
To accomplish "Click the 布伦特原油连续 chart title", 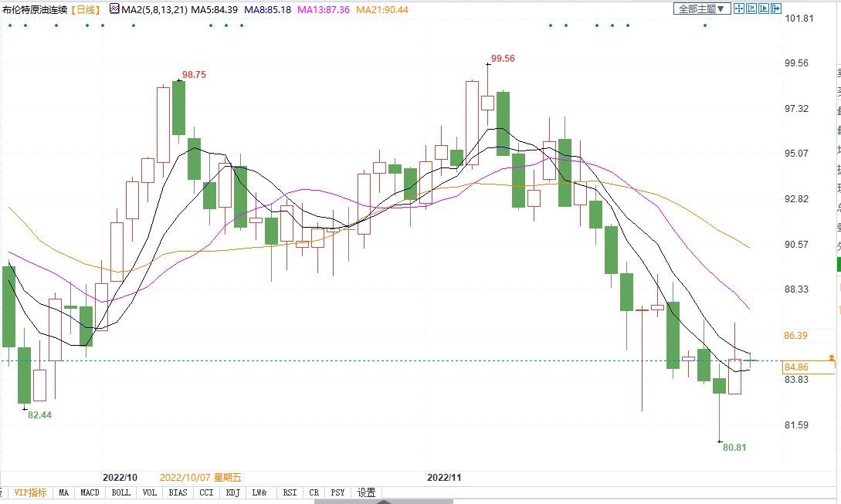I will [35, 9].
